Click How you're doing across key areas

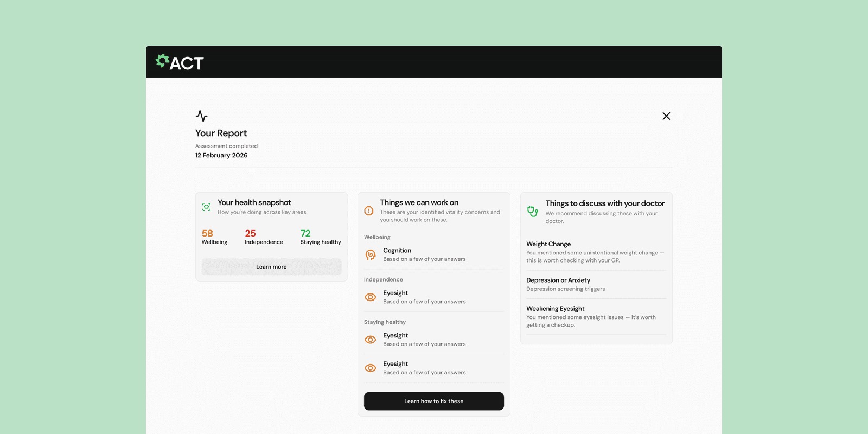(262, 212)
